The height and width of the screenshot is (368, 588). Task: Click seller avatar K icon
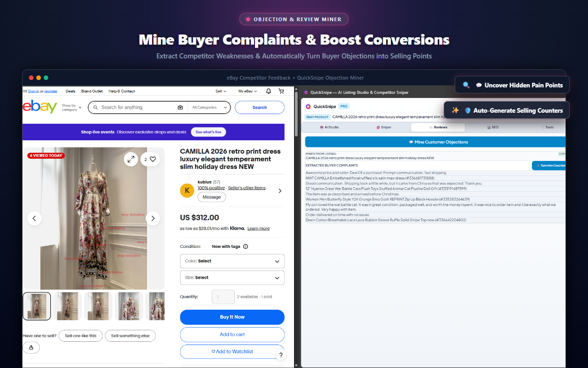pyautogui.click(x=187, y=190)
